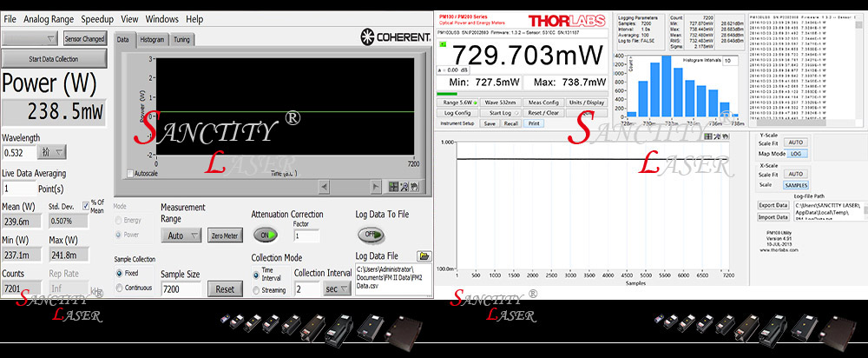Toggle the X-Scale SAMPLES button
This screenshot has width=868, height=358.
pyautogui.click(x=795, y=185)
